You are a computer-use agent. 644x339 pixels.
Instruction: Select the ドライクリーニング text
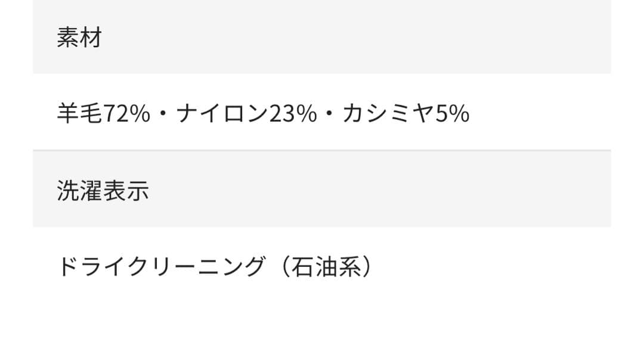pos(160,267)
